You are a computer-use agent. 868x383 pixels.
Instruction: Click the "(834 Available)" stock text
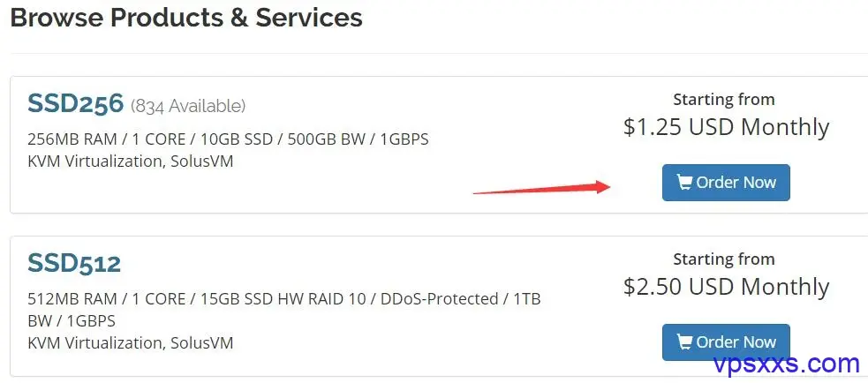tap(188, 106)
